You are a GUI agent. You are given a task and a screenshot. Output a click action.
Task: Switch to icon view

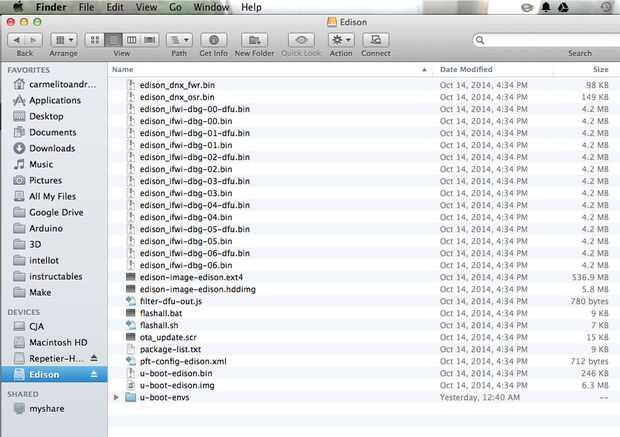tap(95, 40)
